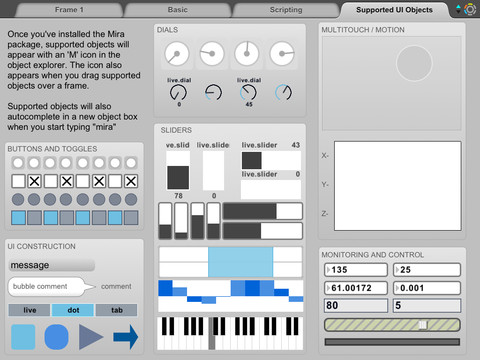Switch to the Basic tab
This screenshot has height=360, width=480.
pos(178,10)
